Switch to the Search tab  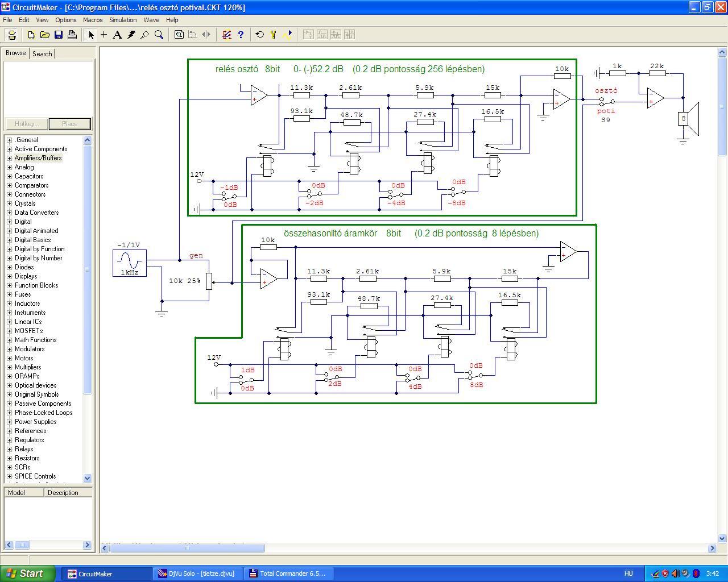click(x=42, y=54)
